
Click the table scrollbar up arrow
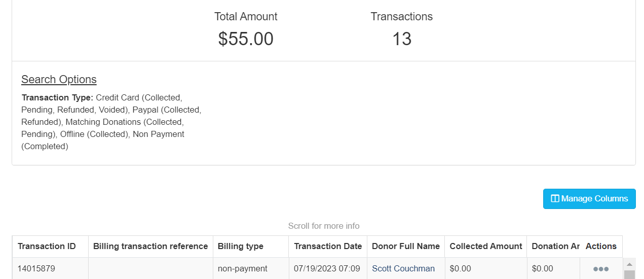[629, 264]
